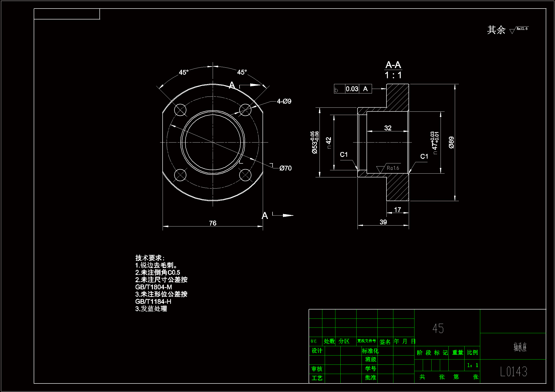Screen dimensions: 555x392
Task: Select the 39 overall length dimension
Action: tap(383, 222)
